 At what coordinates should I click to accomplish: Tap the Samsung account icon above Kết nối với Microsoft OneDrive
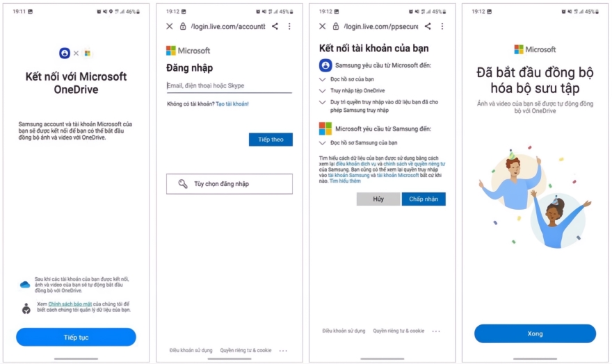tap(65, 53)
